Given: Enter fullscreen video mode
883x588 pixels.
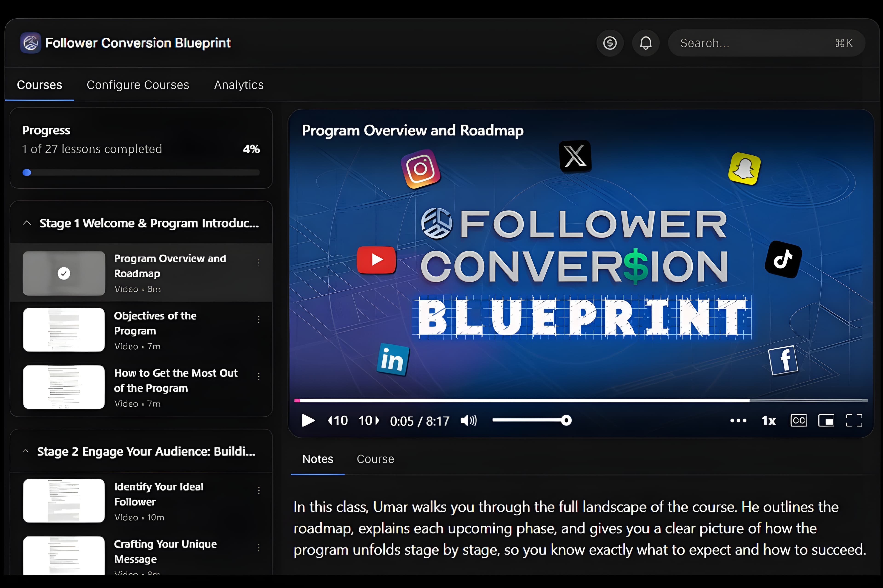Looking at the screenshot, I should (854, 420).
